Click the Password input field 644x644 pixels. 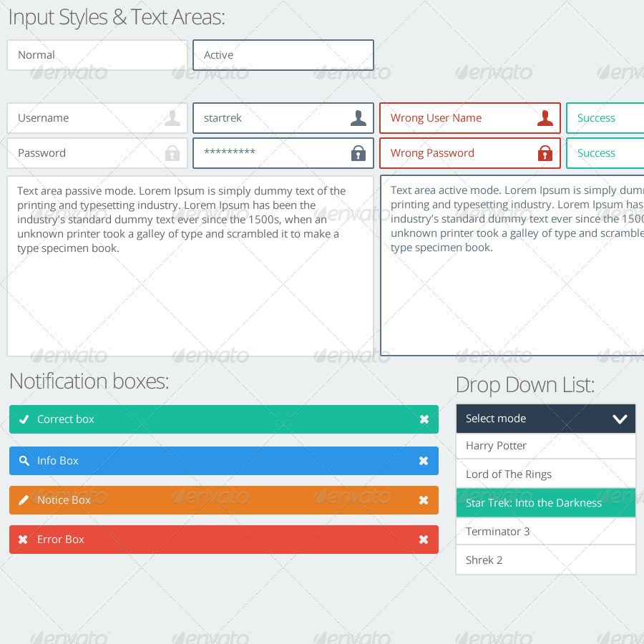click(x=86, y=153)
